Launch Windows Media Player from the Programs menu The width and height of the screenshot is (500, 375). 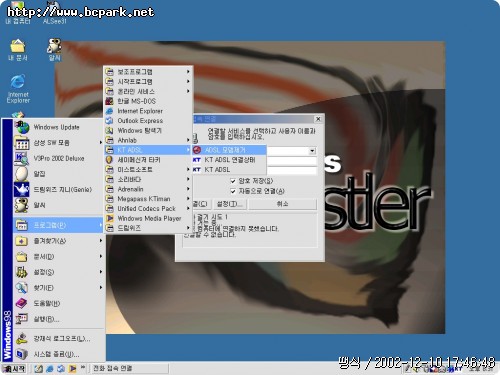(149, 218)
